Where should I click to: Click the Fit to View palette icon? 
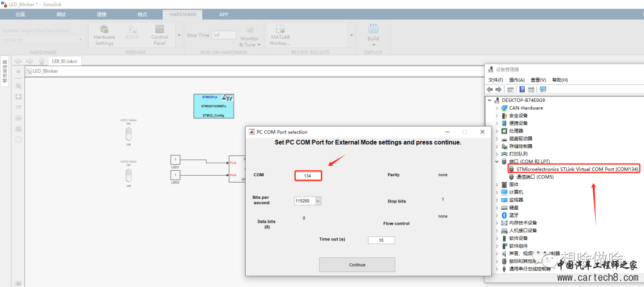point(18,97)
